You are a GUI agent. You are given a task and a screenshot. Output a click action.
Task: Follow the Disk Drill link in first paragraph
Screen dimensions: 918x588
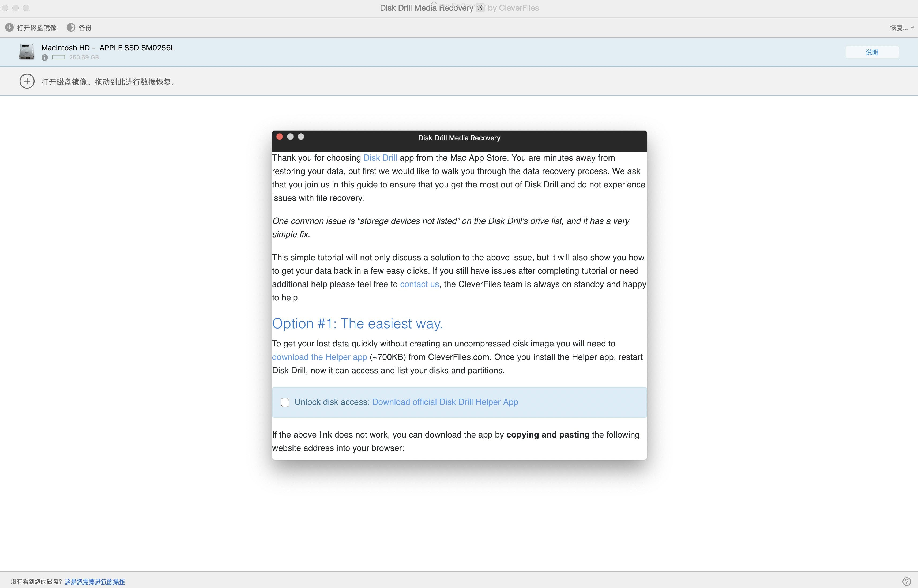click(380, 158)
